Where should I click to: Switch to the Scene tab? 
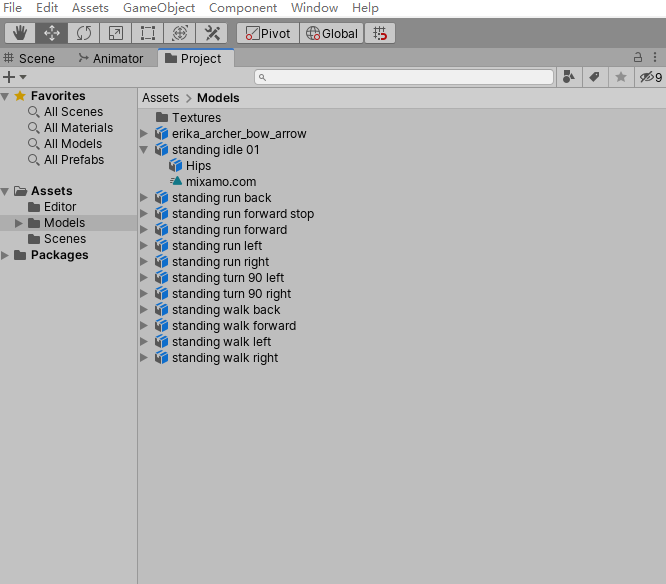coord(29,58)
